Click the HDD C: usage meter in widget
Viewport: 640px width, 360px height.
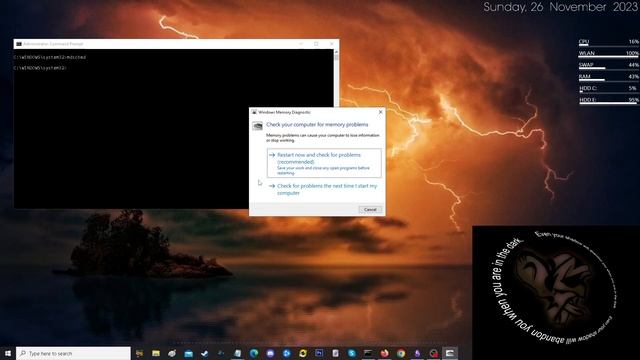pos(609,89)
